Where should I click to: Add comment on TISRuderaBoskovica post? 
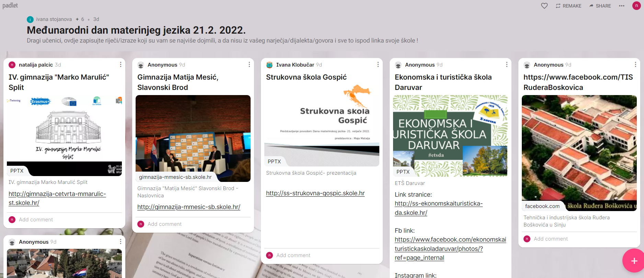pyautogui.click(x=551, y=239)
